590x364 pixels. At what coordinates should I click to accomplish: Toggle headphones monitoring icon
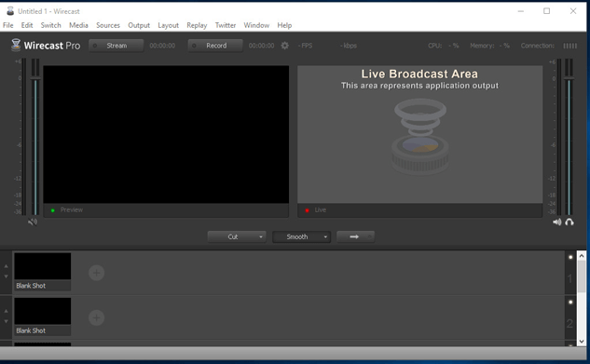569,222
